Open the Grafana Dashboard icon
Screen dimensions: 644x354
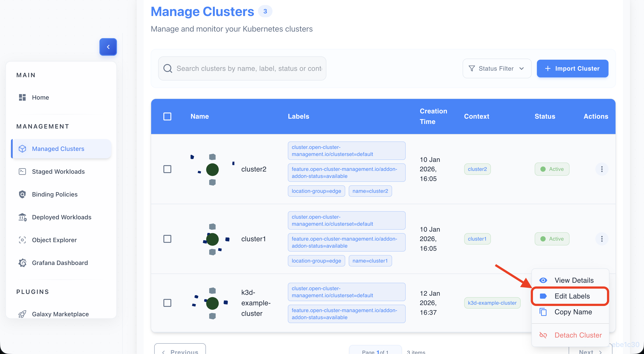pyautogui.click(x=22, y=263)
